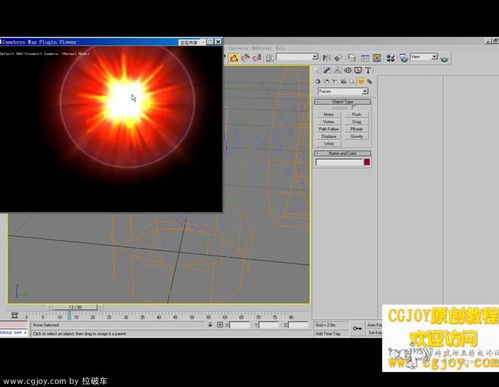Image resolution: width=499 pixels, height=387 pixels.
Task: Toggle the 3D Snaps magnet icon
Action: pos(234,58)
